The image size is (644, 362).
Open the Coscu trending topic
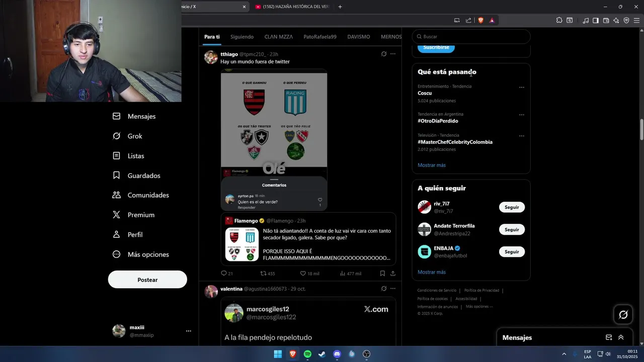[425, 93]
